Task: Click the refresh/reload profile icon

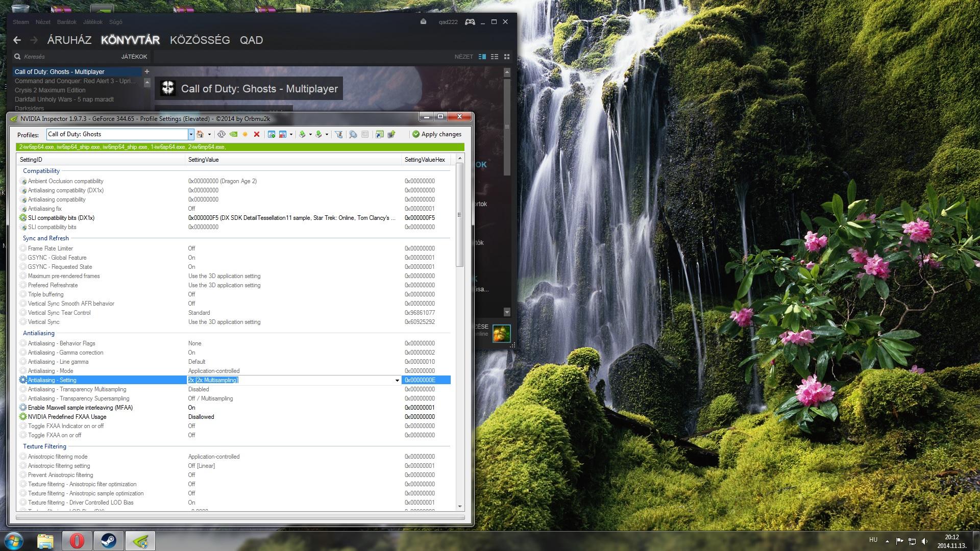Action: coord(221,134)
